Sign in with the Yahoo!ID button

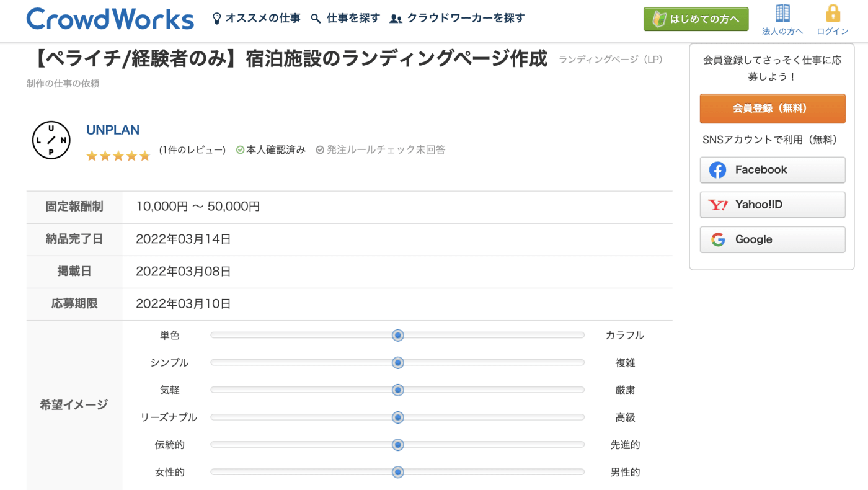click(x=772, y=205)
